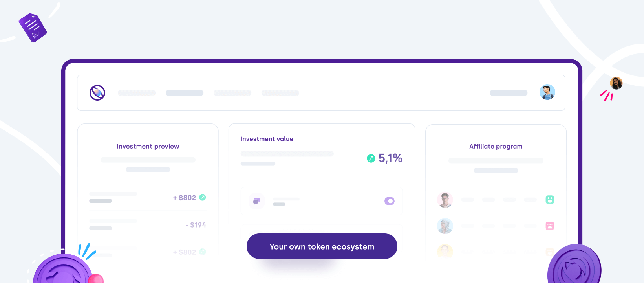The width and height of the screenshot is (644, 283).
Task: Click the planet logo in the navbar
Action: pyautogui.click(x=97, y=93)
